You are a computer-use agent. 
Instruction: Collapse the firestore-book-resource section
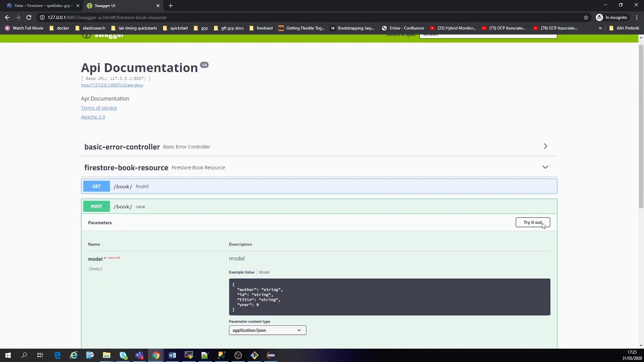coord(319,167)
